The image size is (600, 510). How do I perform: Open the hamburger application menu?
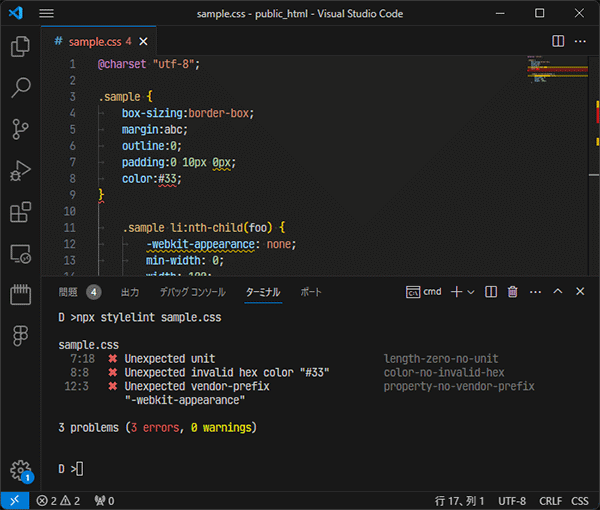[x=46, y=14]
